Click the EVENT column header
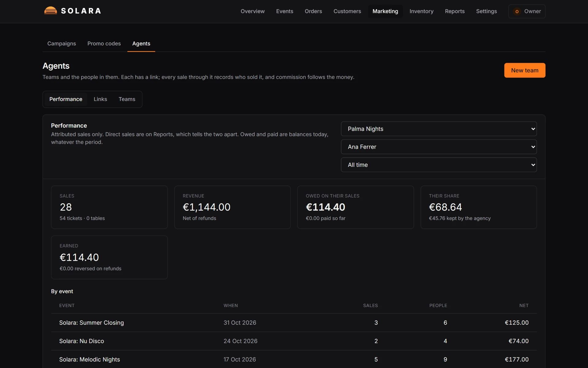The width and height of the screenshot is (588, 368). point(67,305)
